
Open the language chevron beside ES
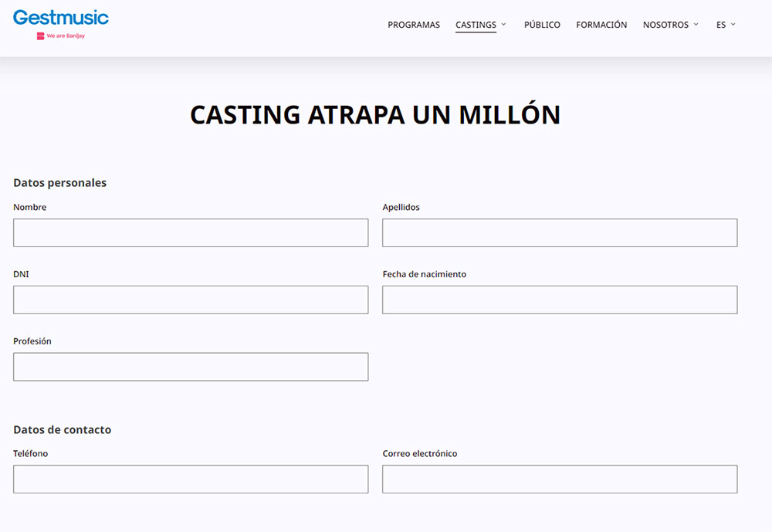[733, 25]
